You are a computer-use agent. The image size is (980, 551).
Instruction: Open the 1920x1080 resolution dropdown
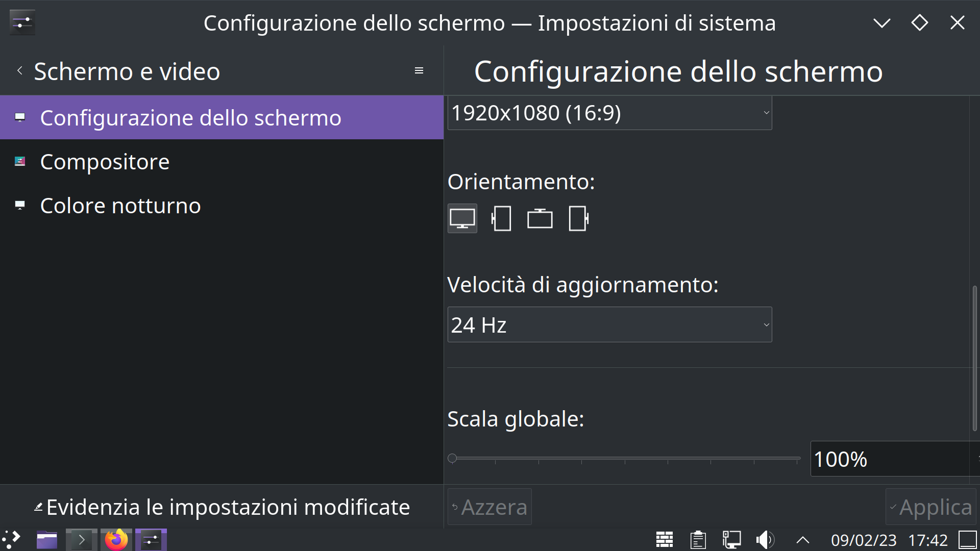[x=609, y=113]
